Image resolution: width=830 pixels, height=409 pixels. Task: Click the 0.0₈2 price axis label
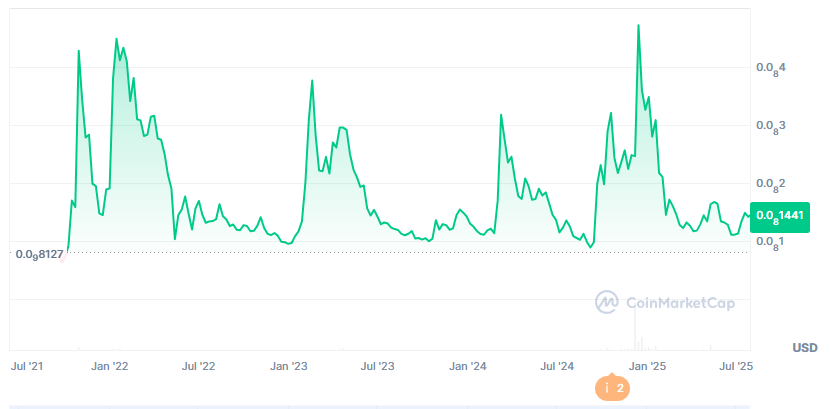(770, 185)
